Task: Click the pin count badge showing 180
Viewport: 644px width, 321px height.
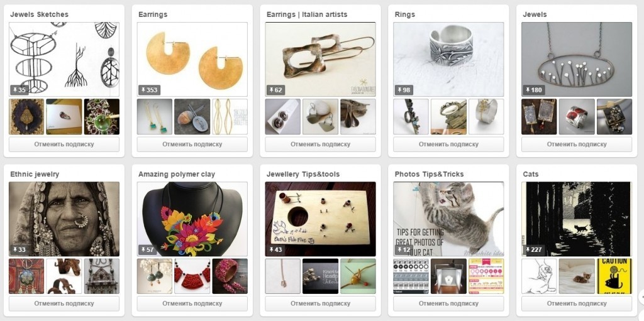Action: [x=533, y=90]
